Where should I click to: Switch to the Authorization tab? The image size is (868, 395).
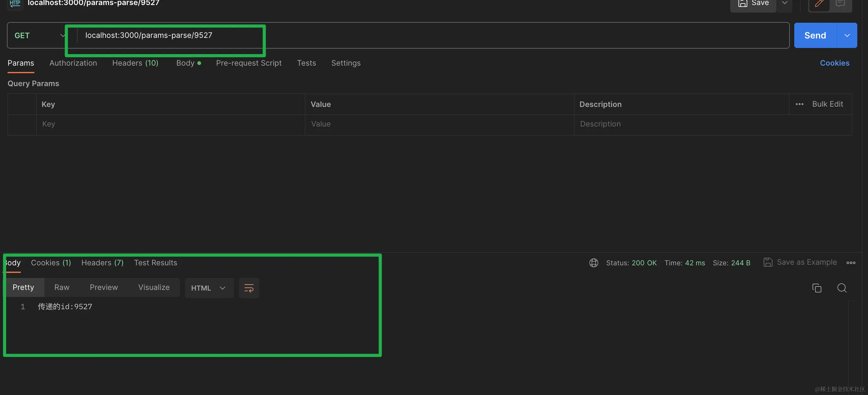coord(73,63)
